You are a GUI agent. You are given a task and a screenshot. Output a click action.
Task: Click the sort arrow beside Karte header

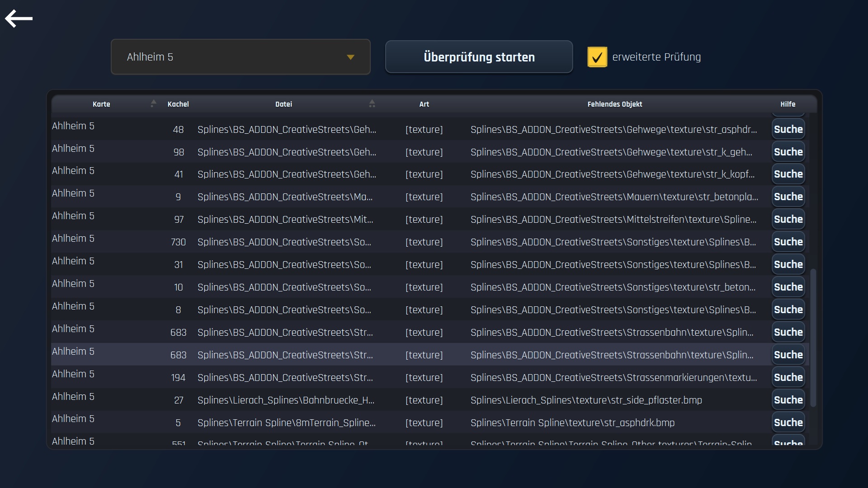click(153, 103)
